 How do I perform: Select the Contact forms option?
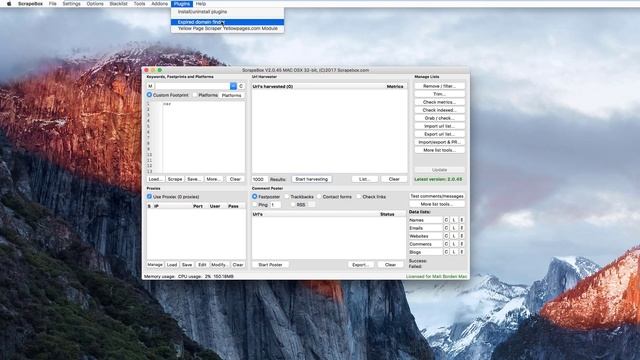(319, 196)
